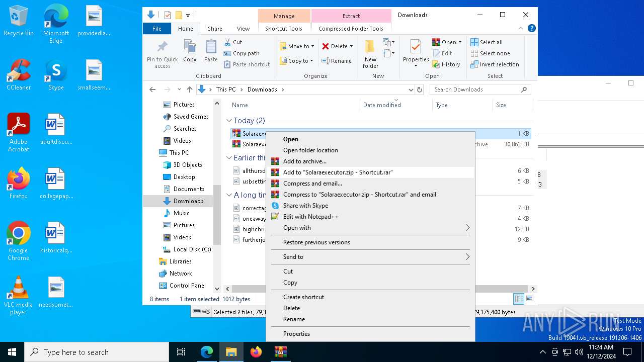Sort by Name column header
The height and width of the screenshot is (362, 644).
tap(295, 105)
